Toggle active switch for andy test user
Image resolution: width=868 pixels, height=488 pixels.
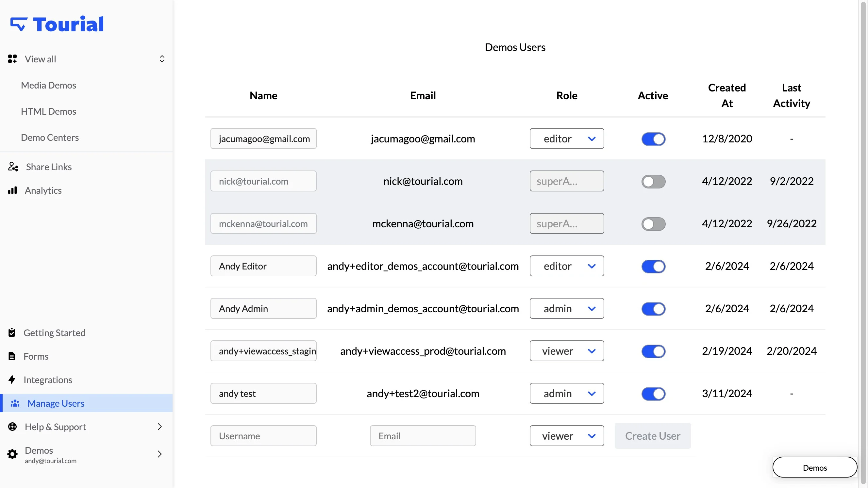point(653,393)
